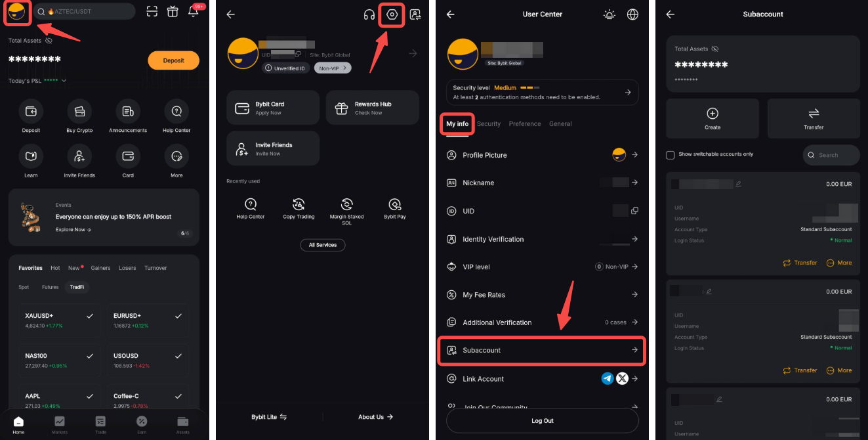
Task: Tap the Log Out button
Action: pyautogui.click(x=543, y=421)
